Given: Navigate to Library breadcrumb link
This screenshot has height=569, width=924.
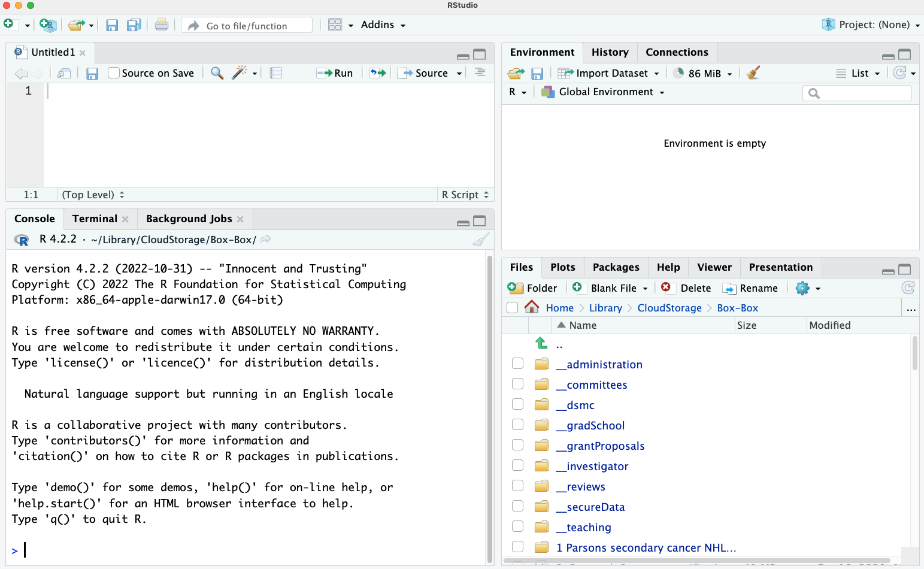Looking at the screenshot, I should tap(605, 308).
